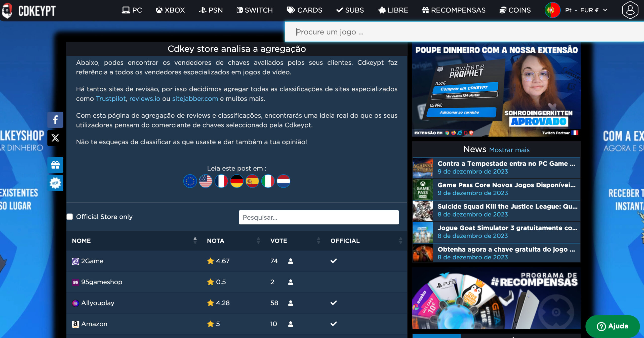644x338 pixels.
Task: Click the CDKEYPT logo
Action: (x=29, y=11)
